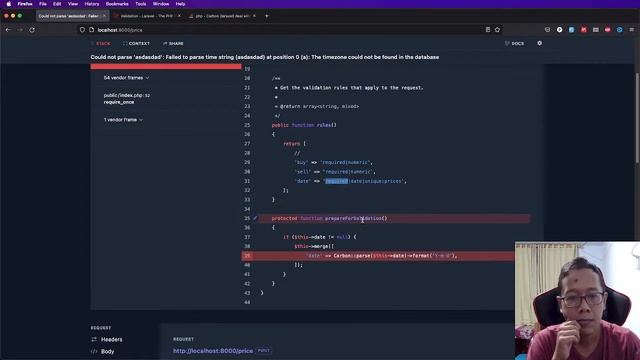This screenshot has width=640, height=360.
Task: Click line number 25 in code gutter
Action: tap(247, 125)
